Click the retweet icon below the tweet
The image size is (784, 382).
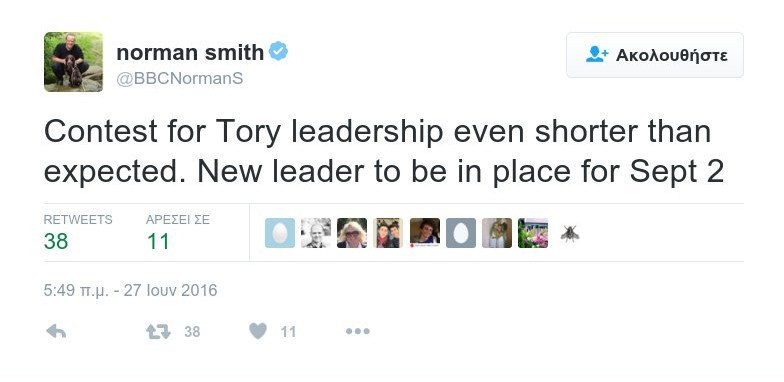tap(158, 332)
